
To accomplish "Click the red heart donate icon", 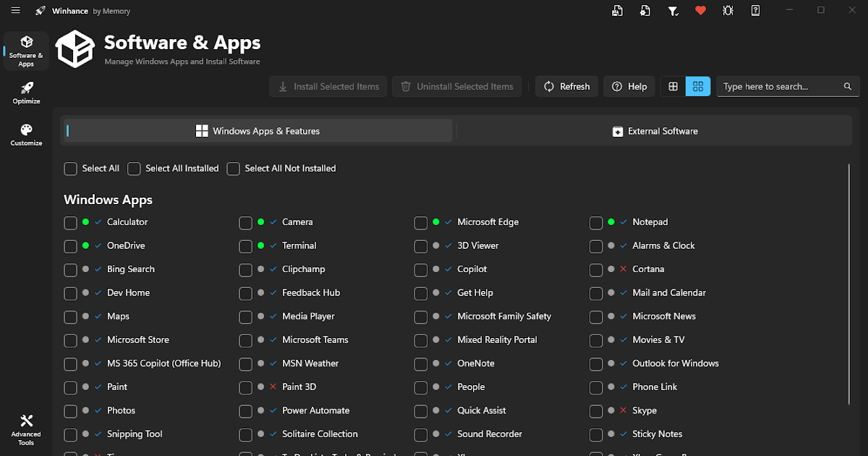I will 700,11.
